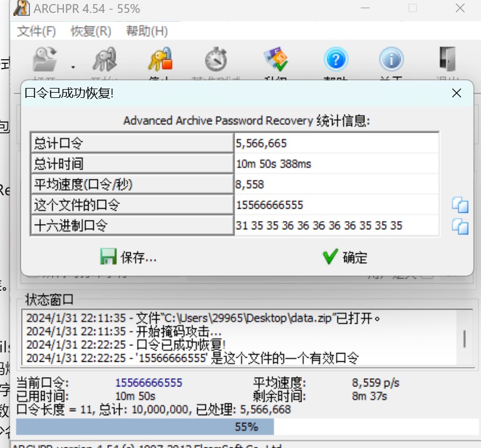Viewport: 481px width, 448px height.
Task: Click the 确定 button
Action: [x=345, y=257]
